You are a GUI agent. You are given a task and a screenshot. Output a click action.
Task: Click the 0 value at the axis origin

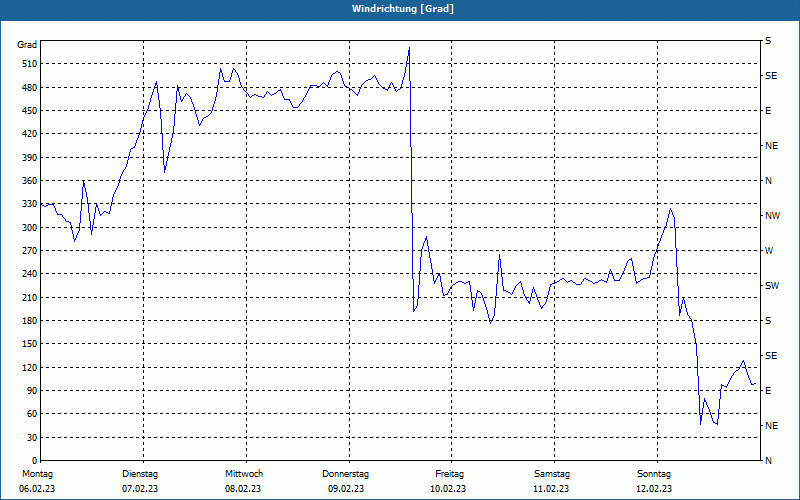[34, 461]
